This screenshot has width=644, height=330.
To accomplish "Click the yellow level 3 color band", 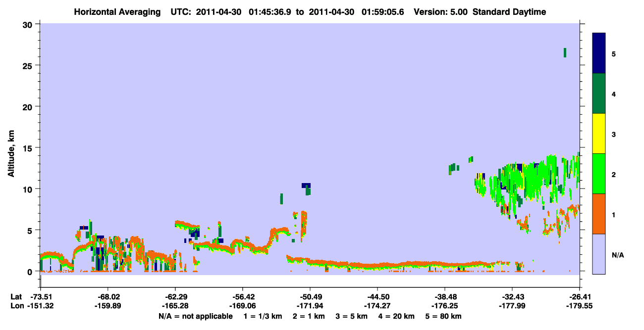I will tap(599, 134).
